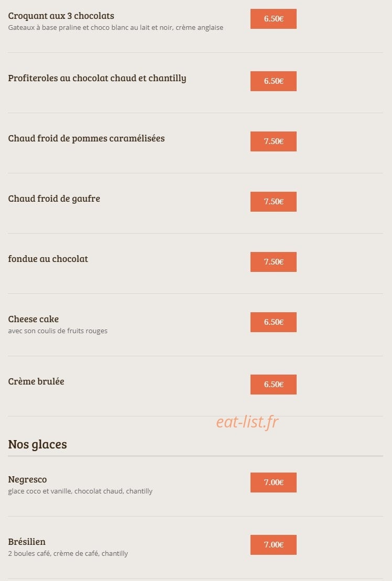Open the Chaud froid de gaufre item
The width and height of the screenshot is (392, 581).
pyautogui.click(x=54, y=199)
